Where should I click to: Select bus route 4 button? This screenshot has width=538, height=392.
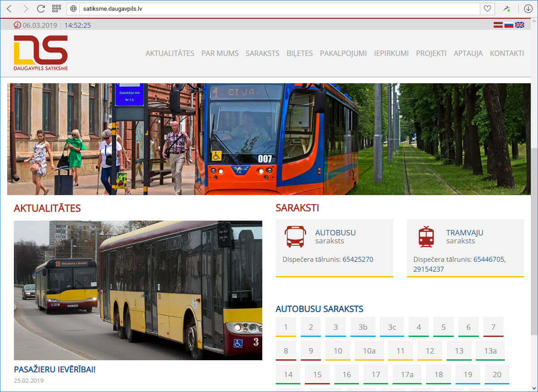coord(419,327)
